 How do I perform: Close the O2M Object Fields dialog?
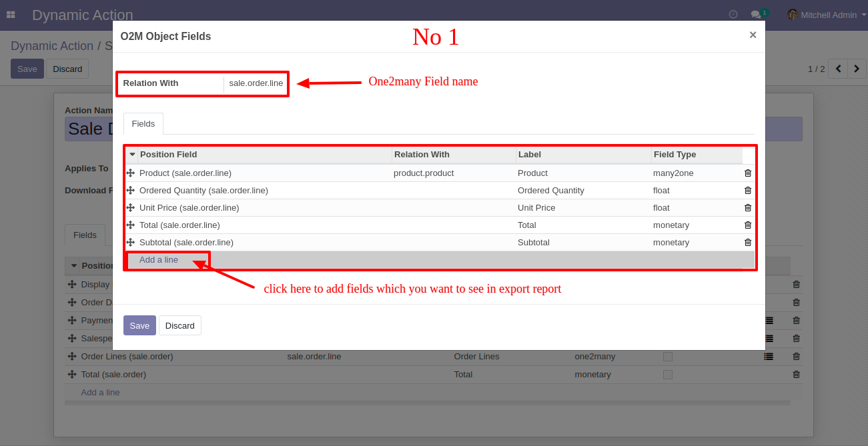pyautogui.click(x=753, y=35)
